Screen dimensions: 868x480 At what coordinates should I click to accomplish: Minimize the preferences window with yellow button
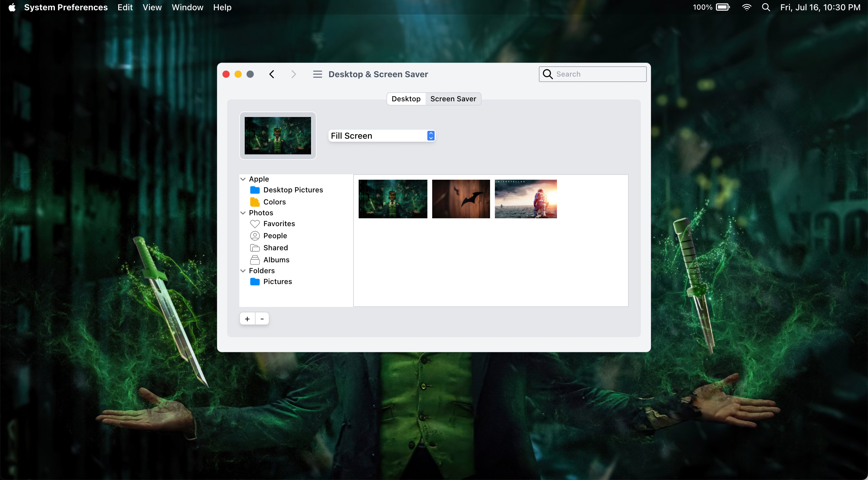click(x=238, y=74)
